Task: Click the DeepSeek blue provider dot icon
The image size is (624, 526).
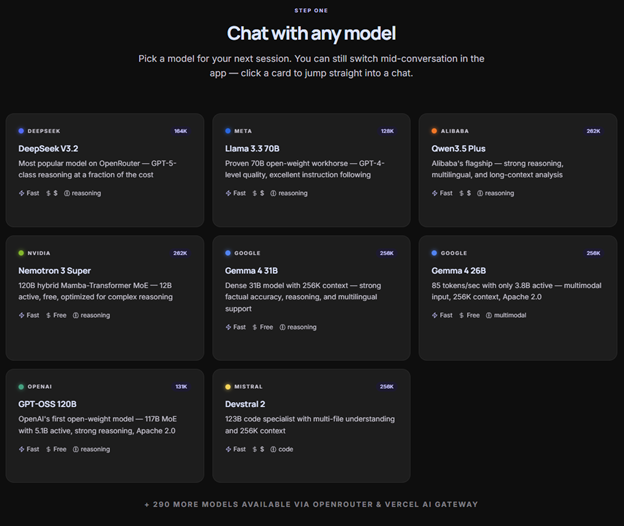Action: [21, 131]
